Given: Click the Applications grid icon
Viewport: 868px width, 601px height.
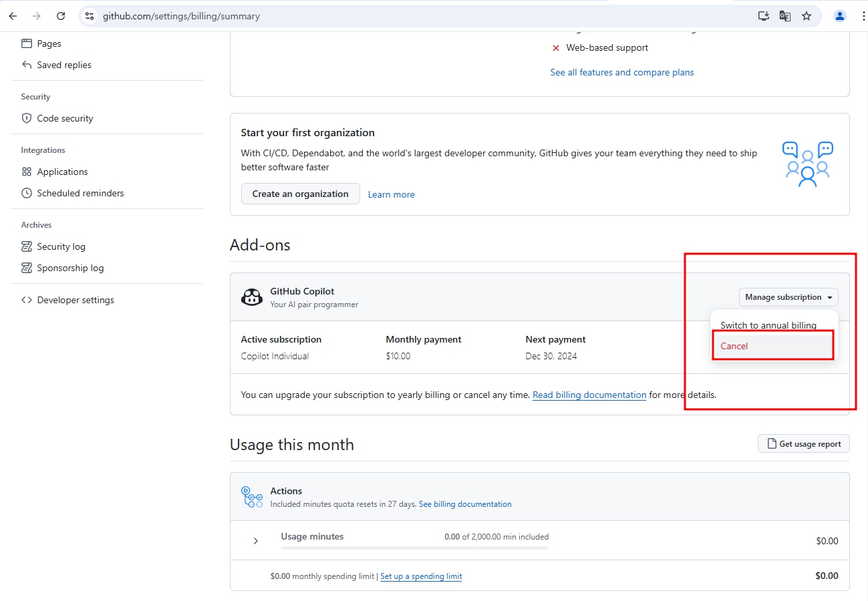Looking at the screenshot, I should [27, 172].
